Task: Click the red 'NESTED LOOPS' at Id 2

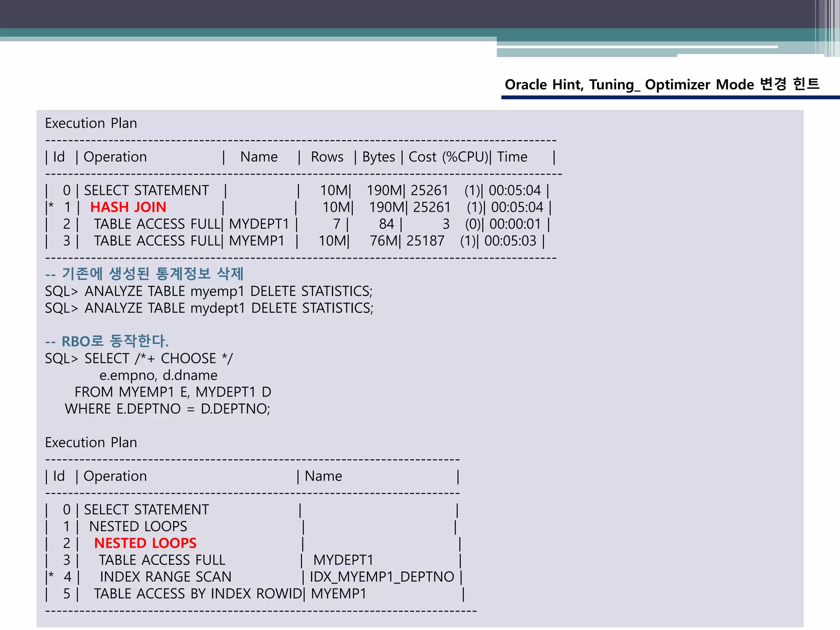Action: pos(145,543)
